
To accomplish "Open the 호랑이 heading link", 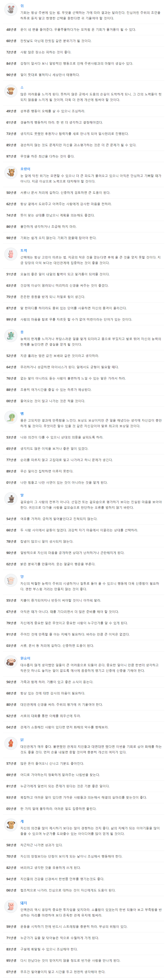I will (25, 169).
